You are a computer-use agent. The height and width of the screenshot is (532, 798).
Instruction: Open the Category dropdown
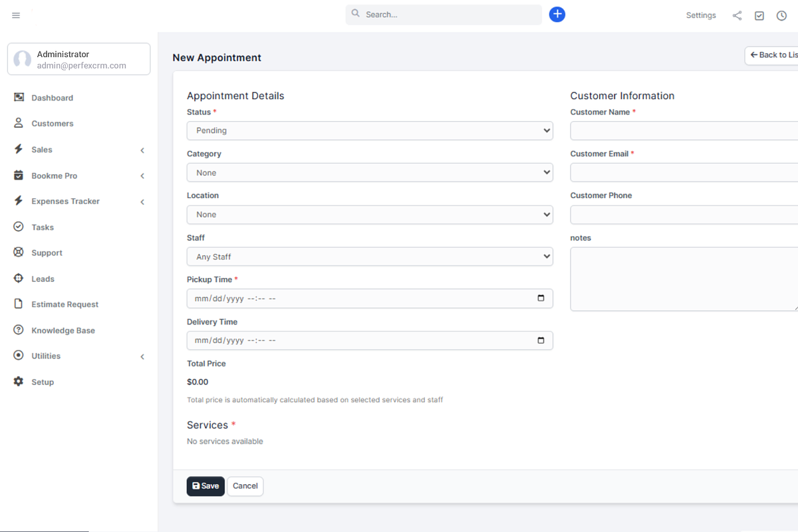pyautogui.click(x=370, y=172)
